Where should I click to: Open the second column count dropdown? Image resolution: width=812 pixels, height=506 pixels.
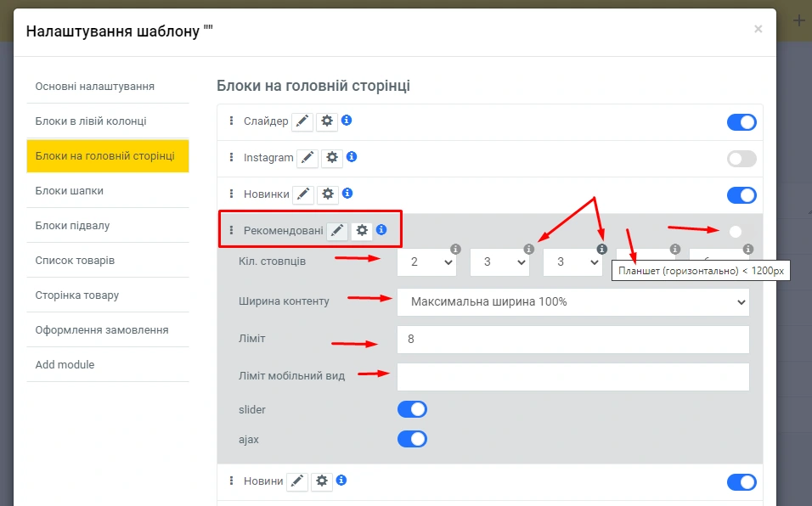(x=499, y=263)
